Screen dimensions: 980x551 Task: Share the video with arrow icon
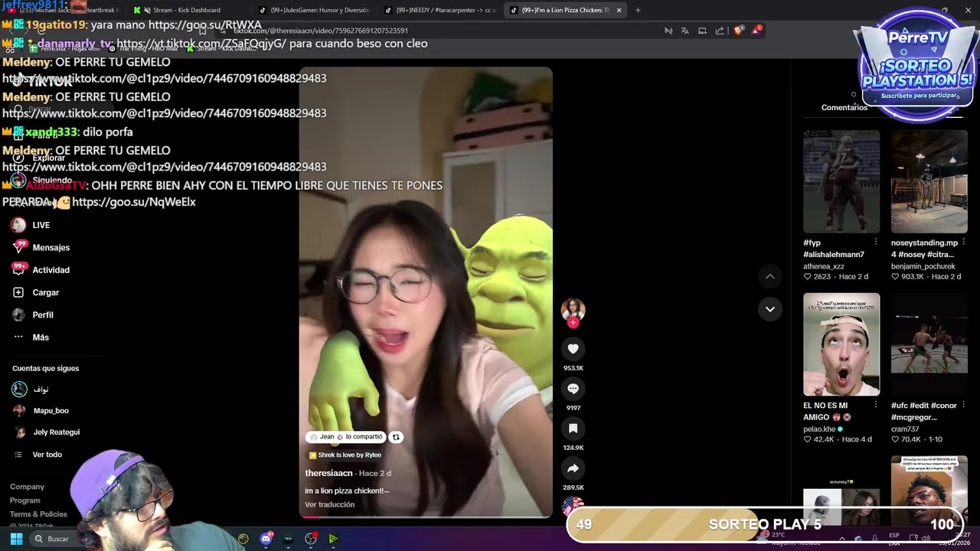click(x=573, y=468)
